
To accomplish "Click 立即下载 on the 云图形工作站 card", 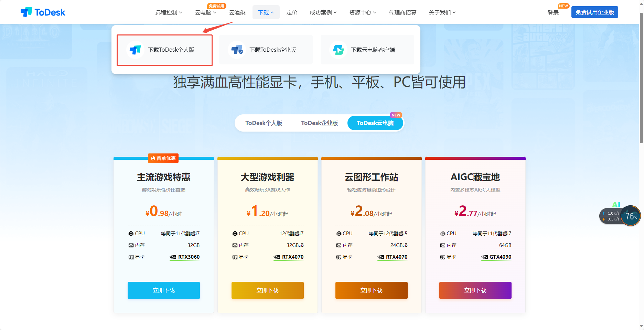I will pos(372,290).
